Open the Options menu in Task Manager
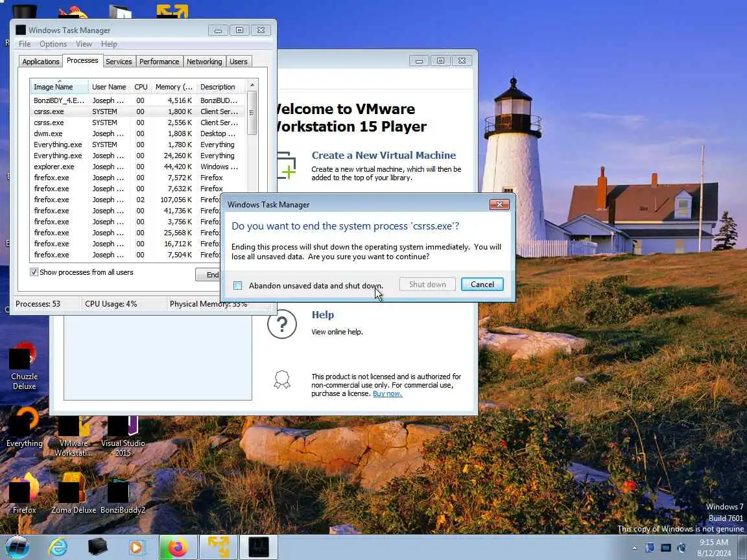The height and width of the screenshot is (560, 747). 53,44
